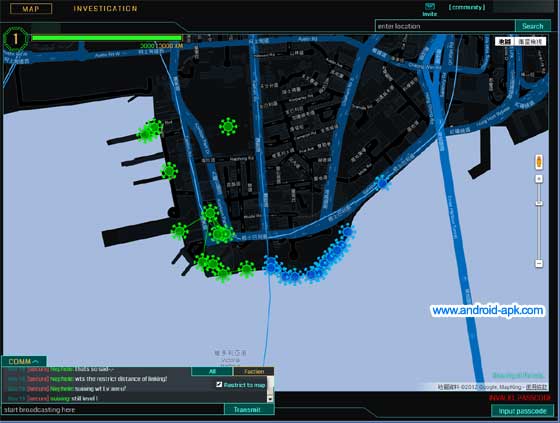Focus the enter location field
This screenshot has height=423, width=560.
click(445, 26)
